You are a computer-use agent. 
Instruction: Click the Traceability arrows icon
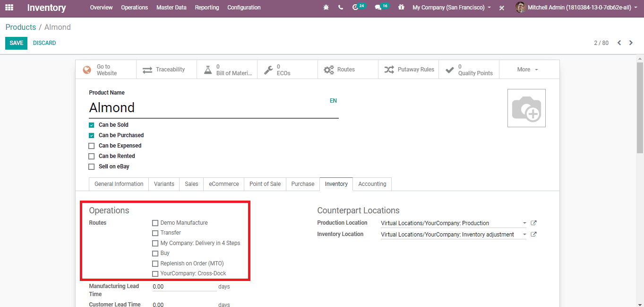point(147,70)
